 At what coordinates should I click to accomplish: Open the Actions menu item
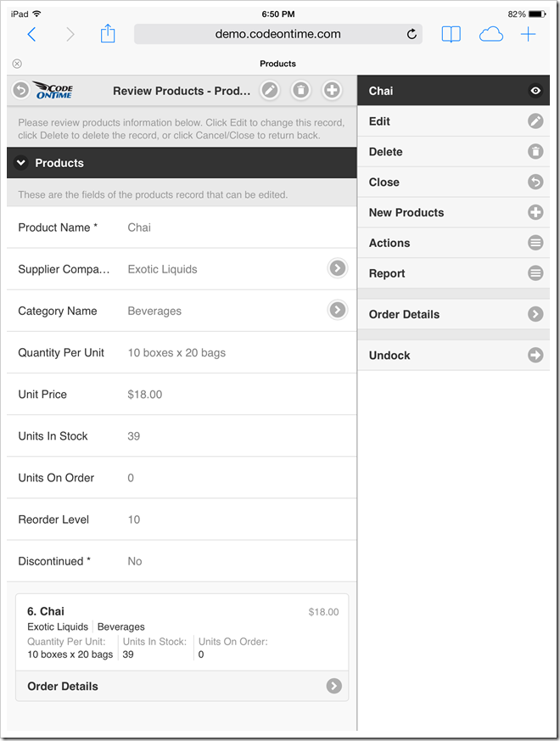click(453, 243)
